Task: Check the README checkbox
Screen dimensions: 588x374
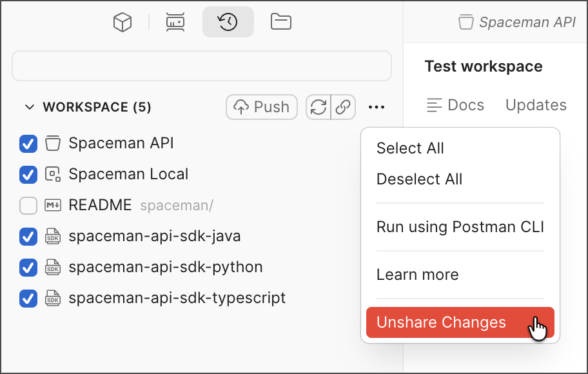Action: point(28,206)
